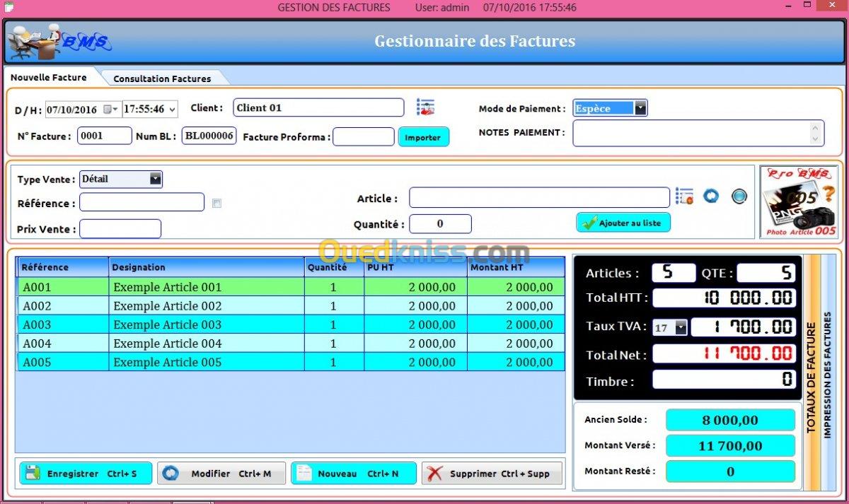Click the blue refresh icon beside Article
The width and height of the screenshot is (849, 504).
click(x=711, y=197)
